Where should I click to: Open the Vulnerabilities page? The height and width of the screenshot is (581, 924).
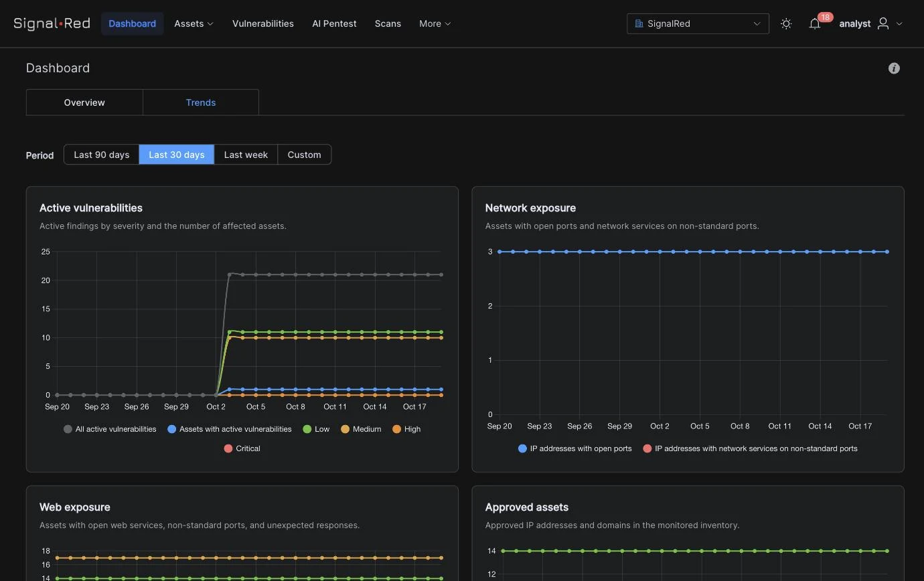pos(263,23)
